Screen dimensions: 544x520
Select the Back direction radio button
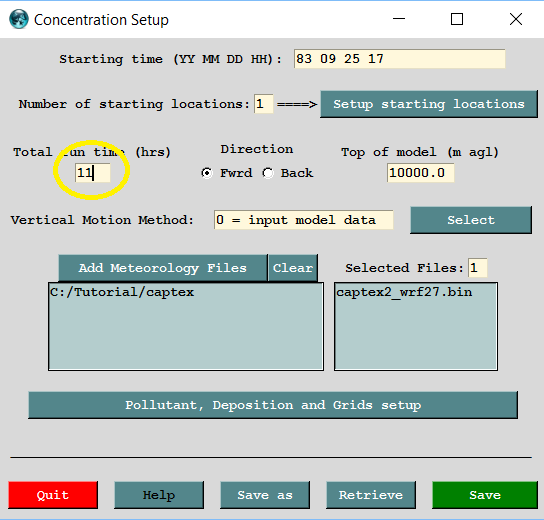pos(268,173)
